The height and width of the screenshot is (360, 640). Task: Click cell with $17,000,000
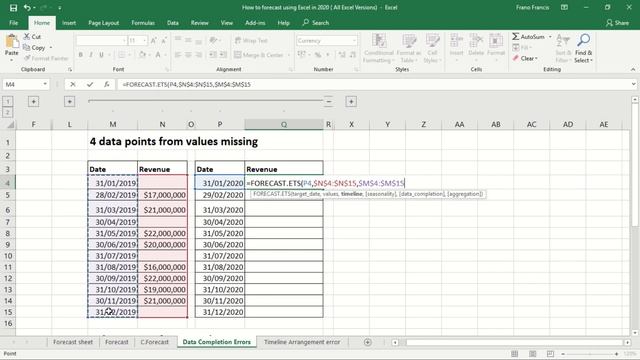click(162, 195)
